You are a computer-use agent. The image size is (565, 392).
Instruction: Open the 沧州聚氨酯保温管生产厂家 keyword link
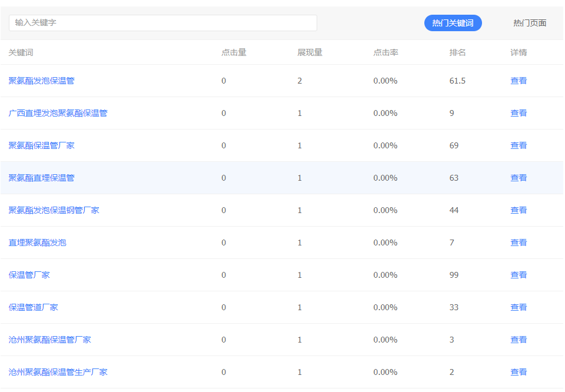(x=58, y=372)
